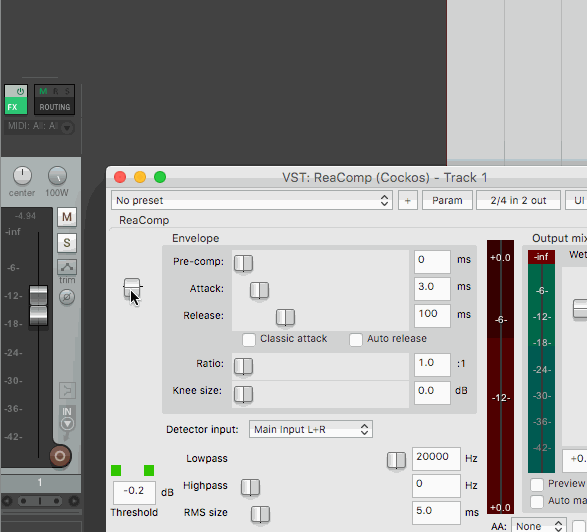Enable the Auto release checkbox
This screenshot has width=587, height=532.
356,340
